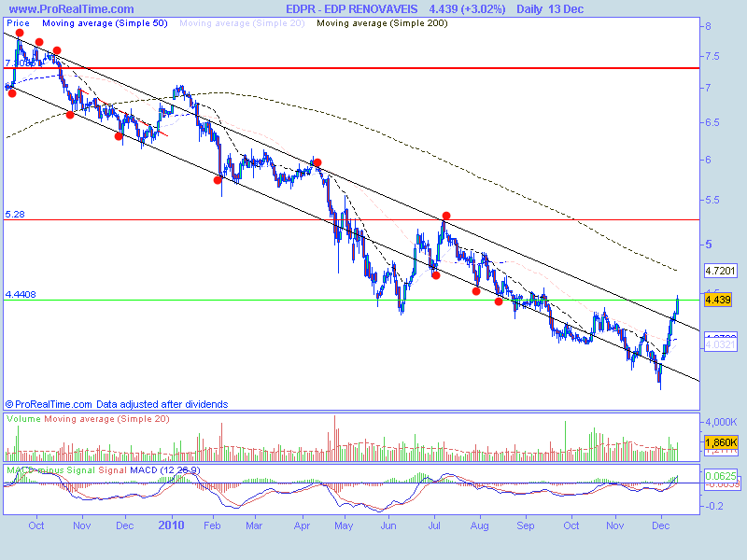Screen dimensions: 747x560
Task: Select the yellow 1,860K volume box
Action: 721,442
